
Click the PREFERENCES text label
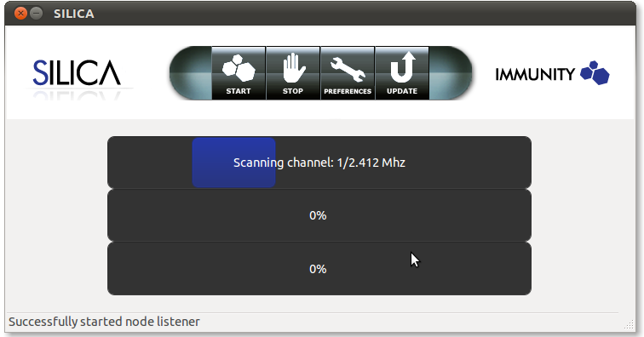tap(348, 91)
